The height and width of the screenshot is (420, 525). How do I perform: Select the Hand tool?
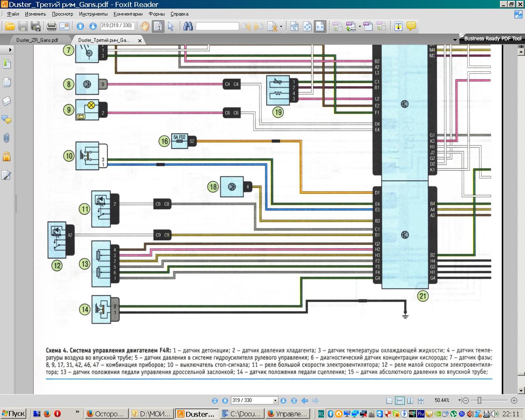point(145,27)
